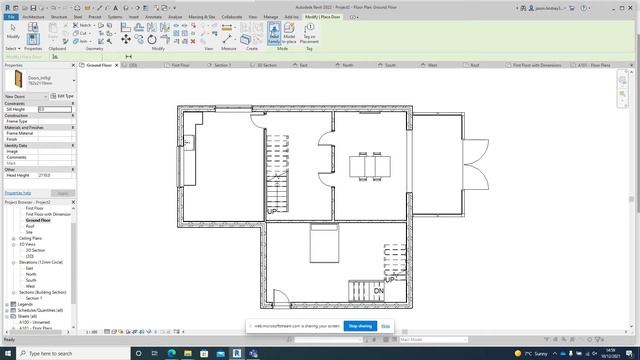The width and height of the screenshot is (640, 360).
Task: Click the red Delete icon
Action: (x=193, y=41)
